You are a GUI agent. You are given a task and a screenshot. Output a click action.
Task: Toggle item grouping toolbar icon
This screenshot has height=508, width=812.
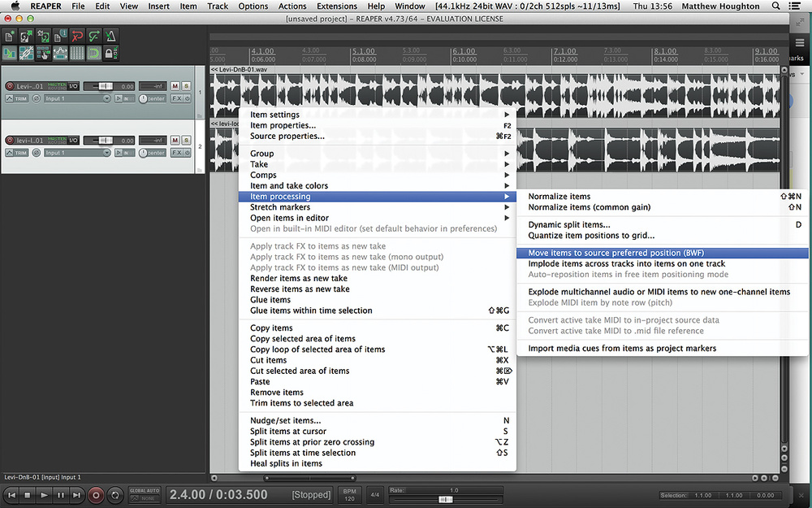click(27, 53)
